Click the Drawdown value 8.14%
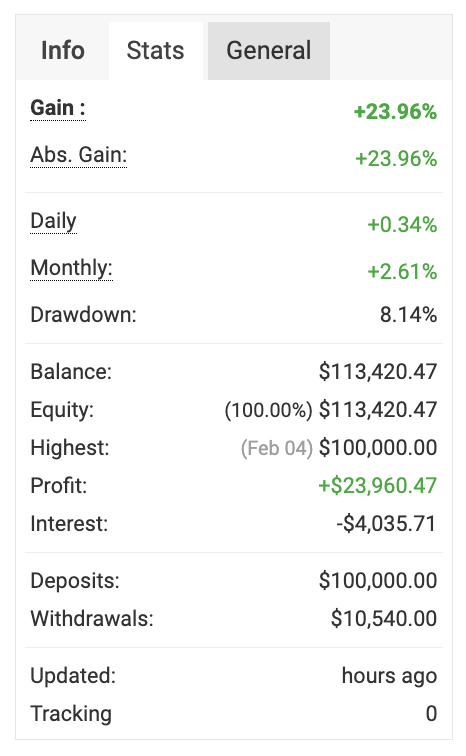 point(408,315)
